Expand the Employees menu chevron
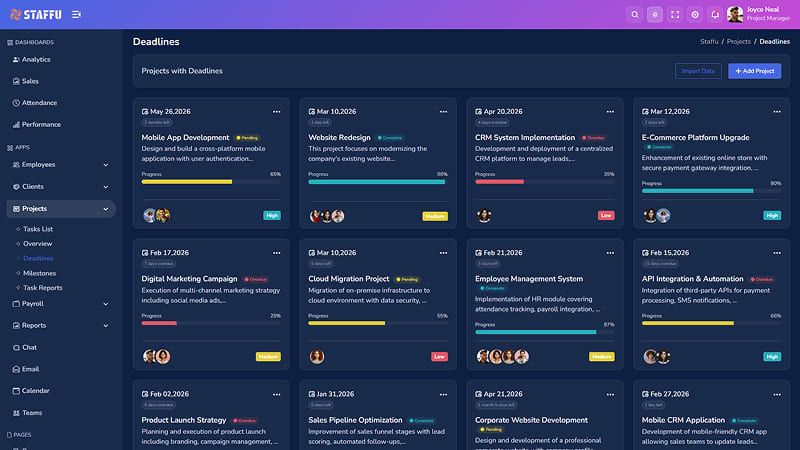Viewport: 800px width, 450px height. coord(106,165)
